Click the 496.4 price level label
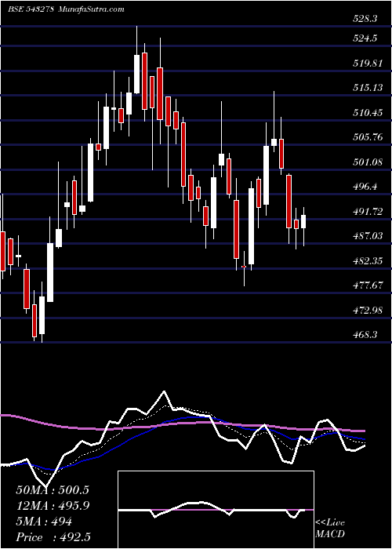 [x=365, y=187]
